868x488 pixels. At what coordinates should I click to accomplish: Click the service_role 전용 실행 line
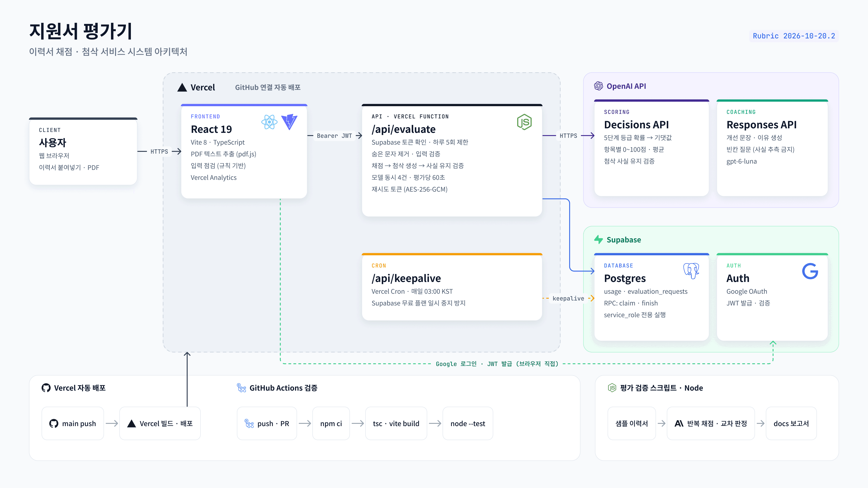pyautogui.click(x=634, y=315)
